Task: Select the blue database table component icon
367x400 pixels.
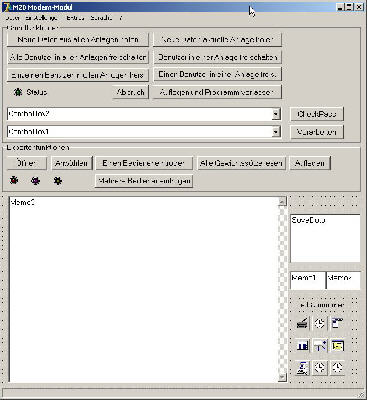Action: 302,346
